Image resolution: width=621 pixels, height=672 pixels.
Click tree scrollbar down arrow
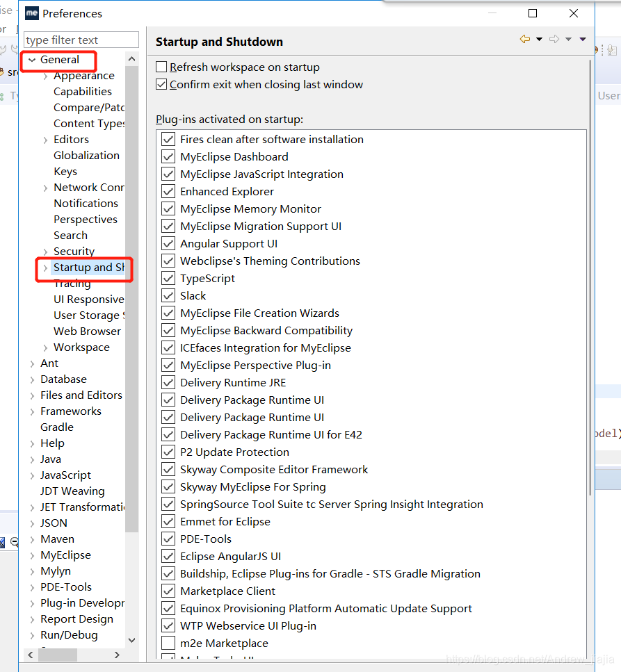132,640
